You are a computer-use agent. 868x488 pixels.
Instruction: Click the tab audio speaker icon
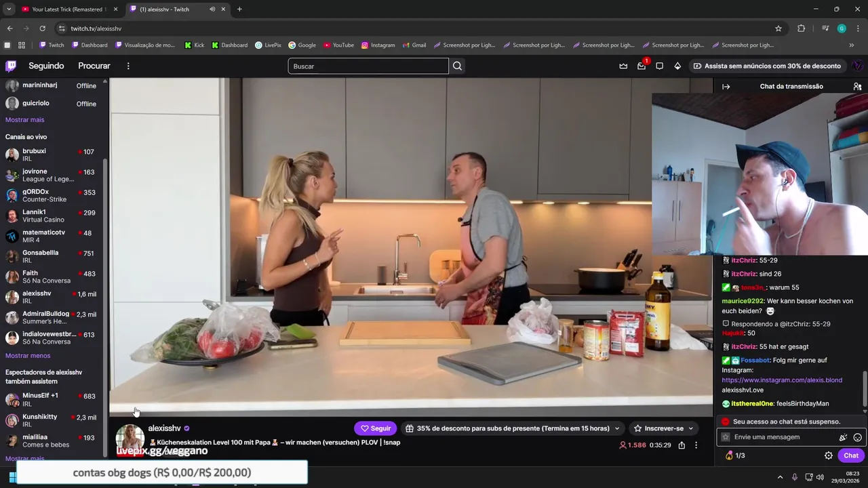(x=212, y=9)
